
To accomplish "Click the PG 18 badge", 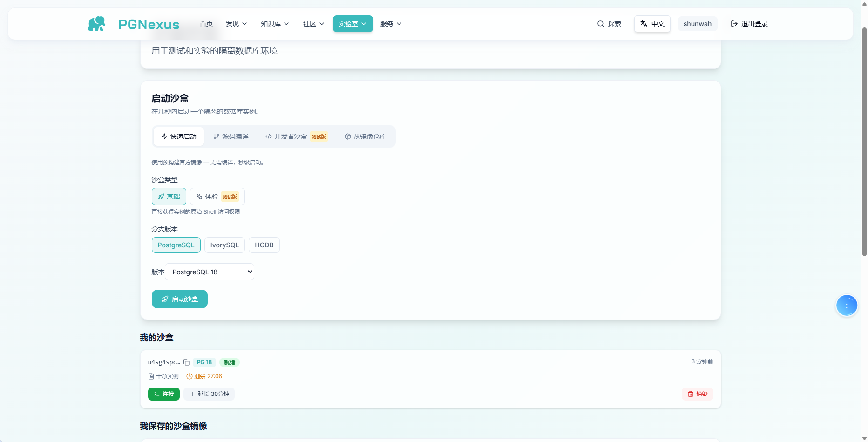I will pyautogui.click(x=204, y=362).
